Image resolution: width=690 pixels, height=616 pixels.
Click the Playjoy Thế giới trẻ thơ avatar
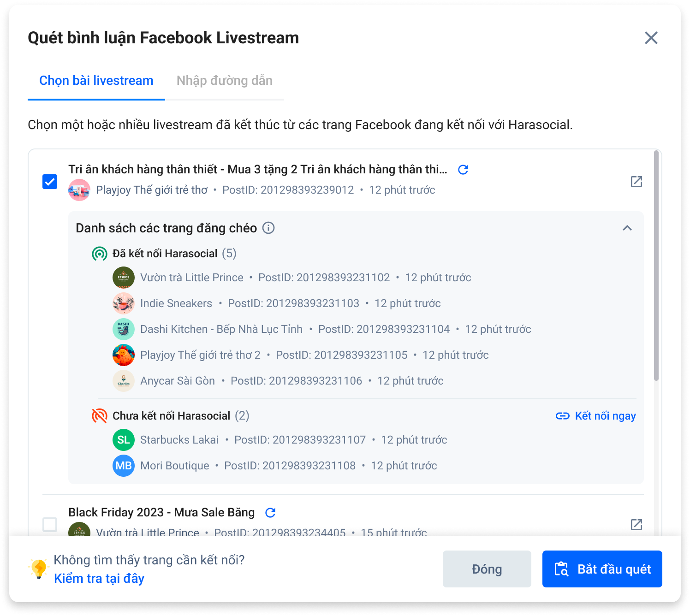tap(79, 190)
